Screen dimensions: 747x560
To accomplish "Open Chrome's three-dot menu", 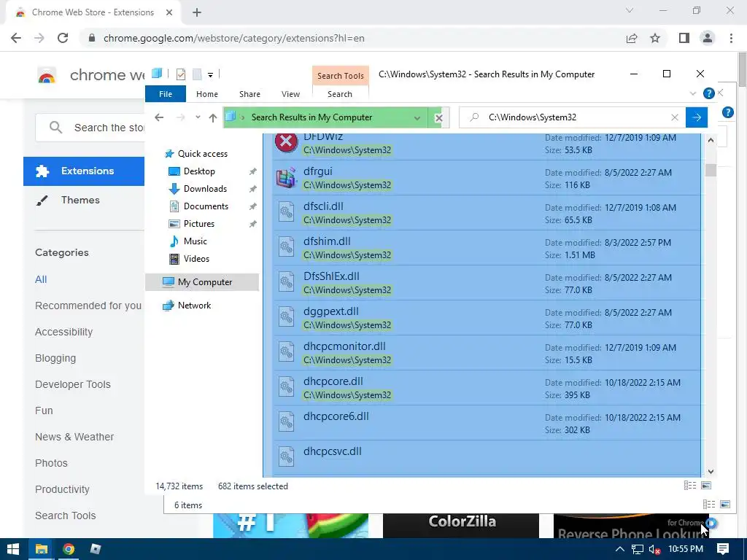I will (x=731, y=38).
